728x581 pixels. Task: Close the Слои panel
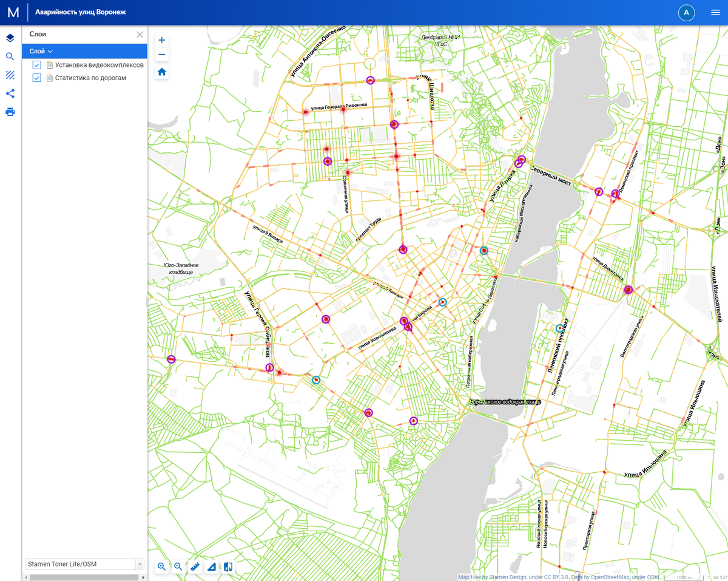coord(140,35)
